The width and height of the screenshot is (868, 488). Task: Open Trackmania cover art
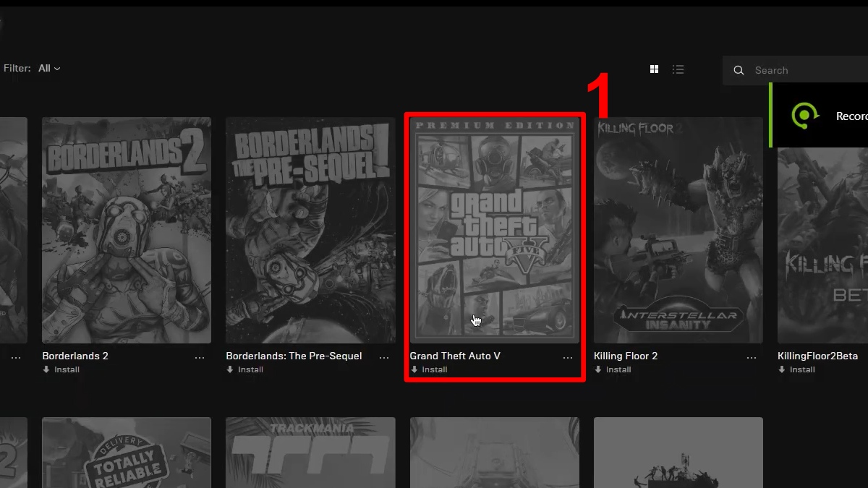click(310, 453)
